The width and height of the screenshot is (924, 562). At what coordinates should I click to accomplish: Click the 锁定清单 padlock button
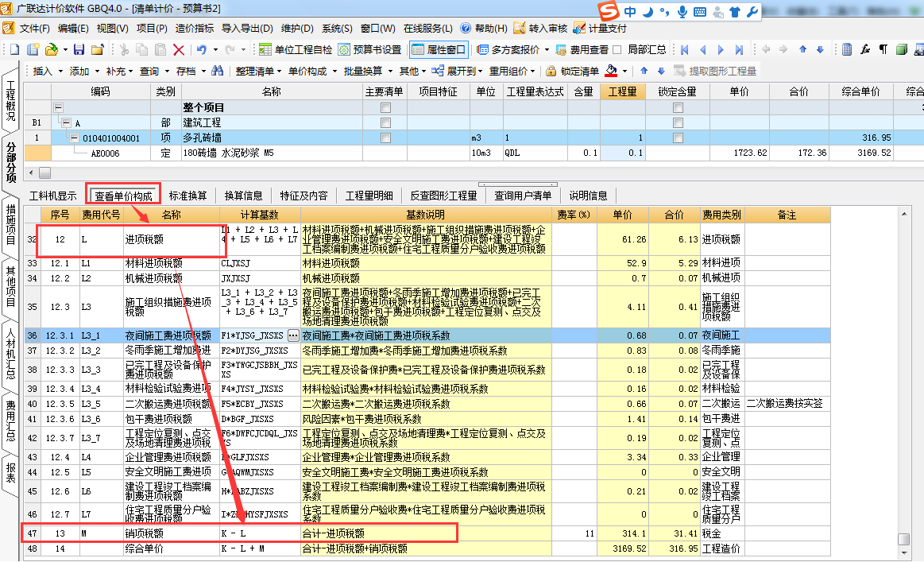[x=571, y=71]
